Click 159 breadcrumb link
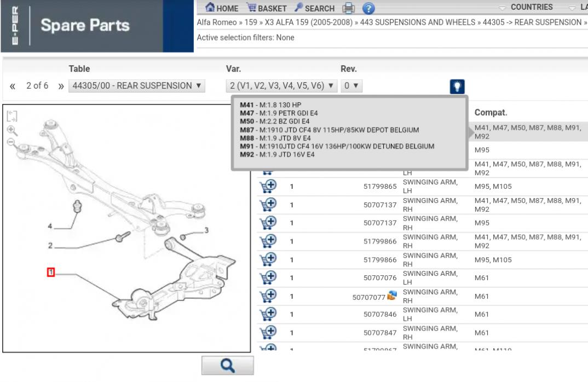This screenshot has height=382, width=588. click(x=251, y=22)
